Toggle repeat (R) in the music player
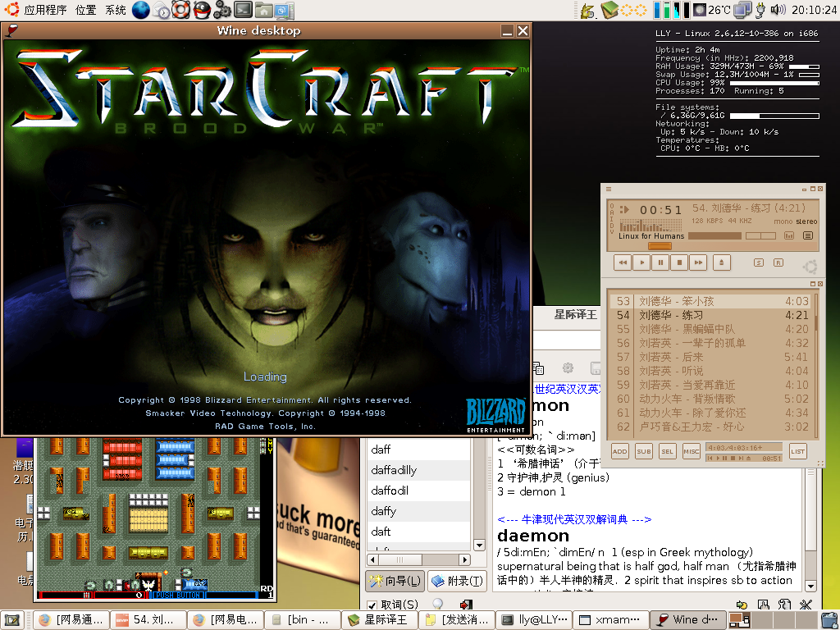 [778, 262]
